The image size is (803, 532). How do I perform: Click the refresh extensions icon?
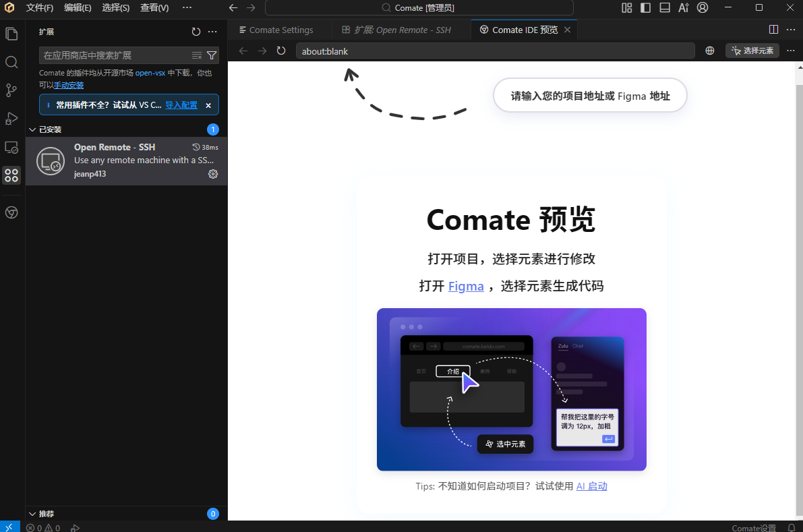pyautogui.click(x=196, y=32)
